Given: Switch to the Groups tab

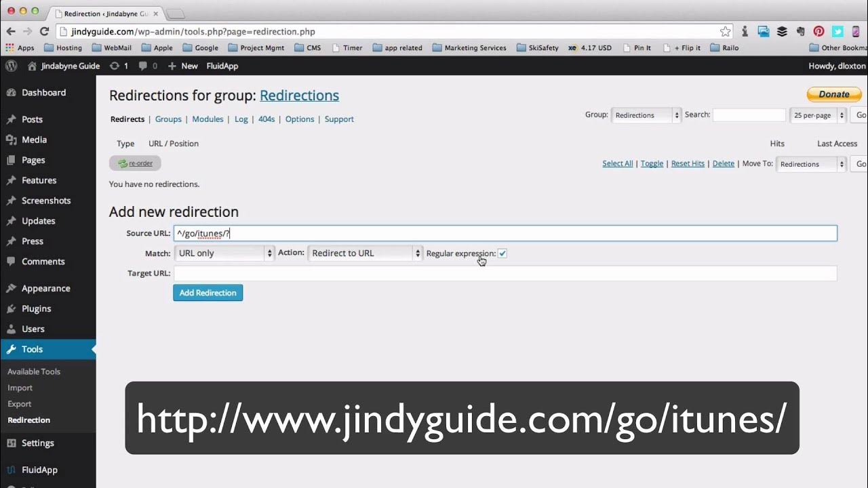Looking at the screenshot, I should pyautogui.click(x=168, y=119).
